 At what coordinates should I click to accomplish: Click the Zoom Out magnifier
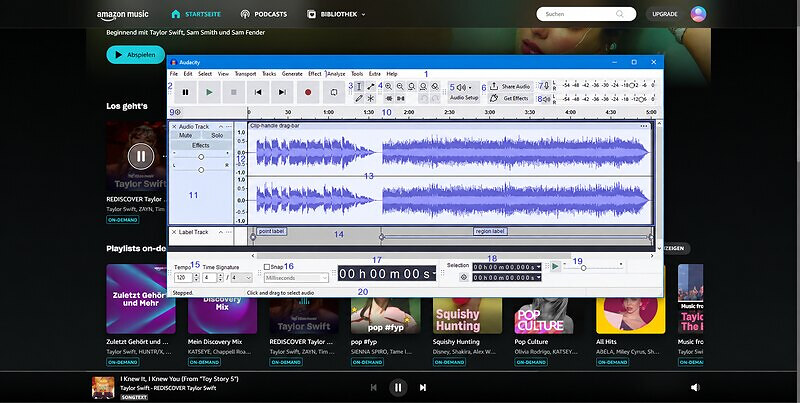(401, 87)
